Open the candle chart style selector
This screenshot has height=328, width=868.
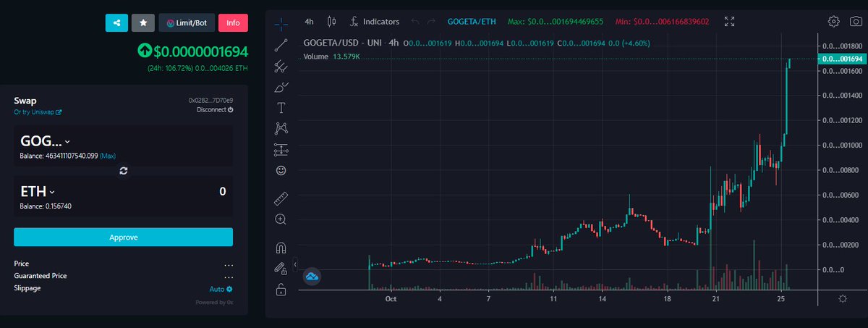[x=332, y=22]
